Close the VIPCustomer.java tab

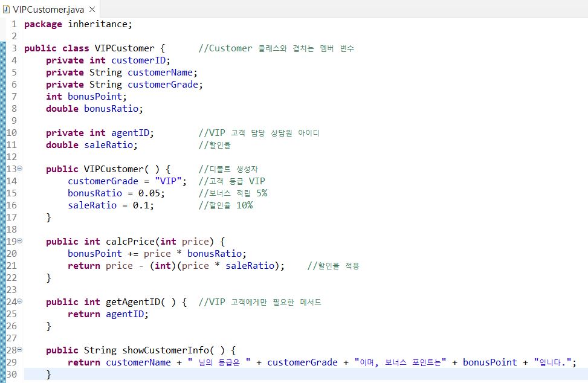coord(92,10)
